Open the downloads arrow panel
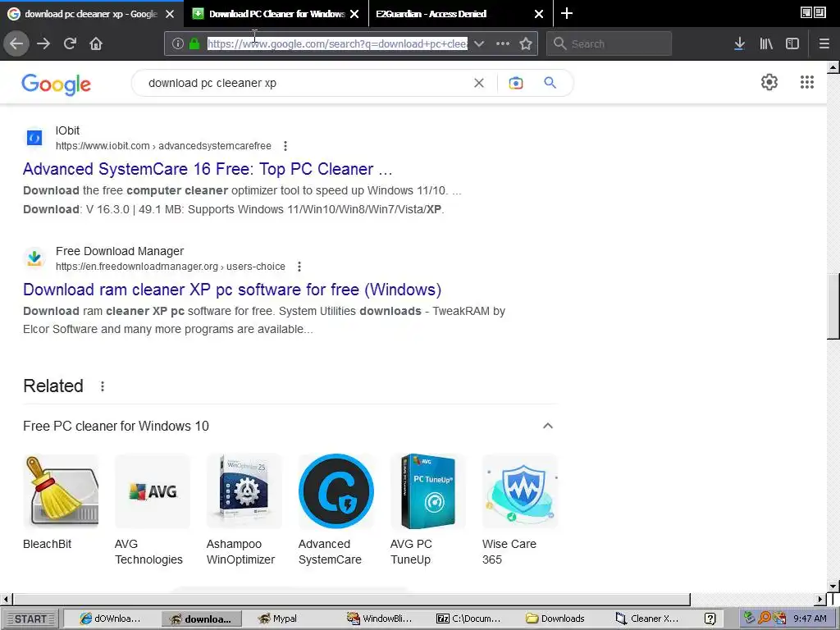This screenshot has height=630, width=840. (x=739, y=44)
